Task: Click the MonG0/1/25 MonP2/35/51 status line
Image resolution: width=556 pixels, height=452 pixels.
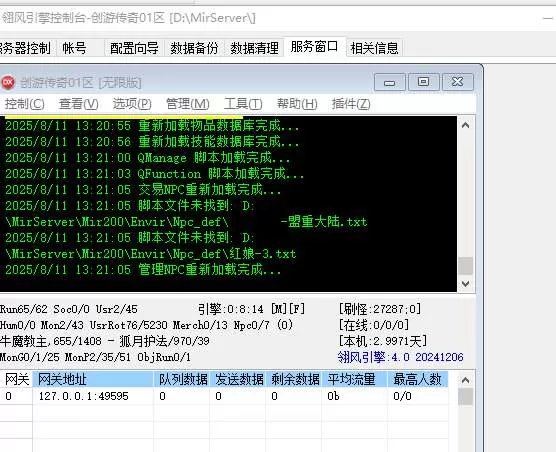Action: click(95, 357)
